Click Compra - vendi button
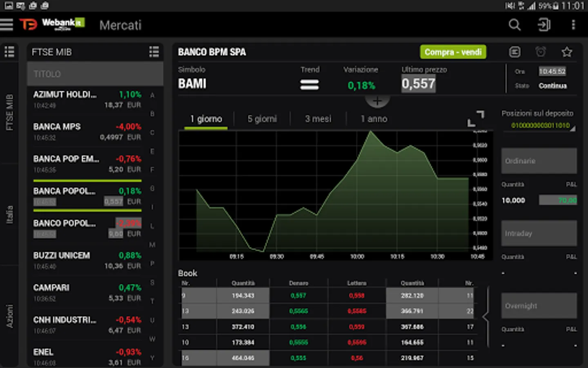 [453, 52]
